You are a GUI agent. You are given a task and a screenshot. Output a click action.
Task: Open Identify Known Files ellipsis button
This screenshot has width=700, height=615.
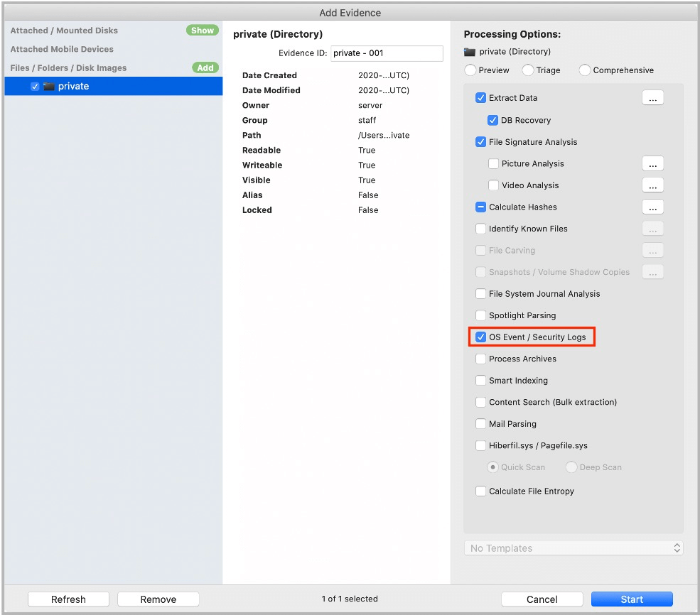tap(652, 229)
